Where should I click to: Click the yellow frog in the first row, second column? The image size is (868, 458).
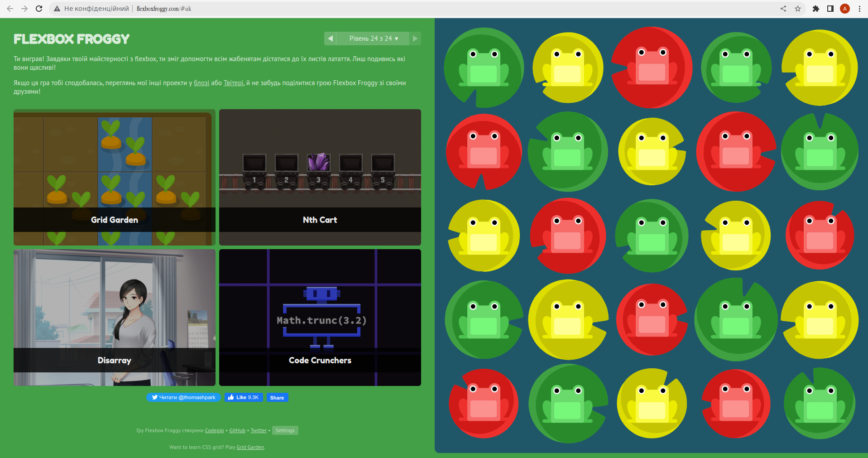[568, 67]
